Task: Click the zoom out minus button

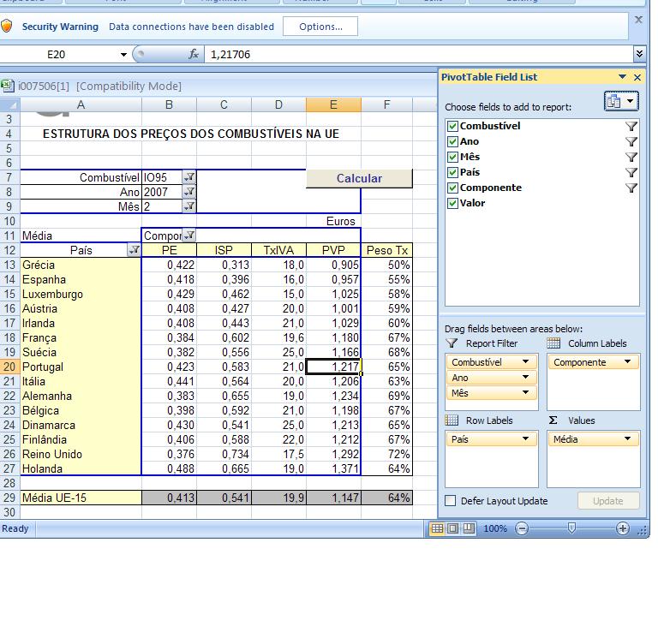Action: [x=522, y=528]
